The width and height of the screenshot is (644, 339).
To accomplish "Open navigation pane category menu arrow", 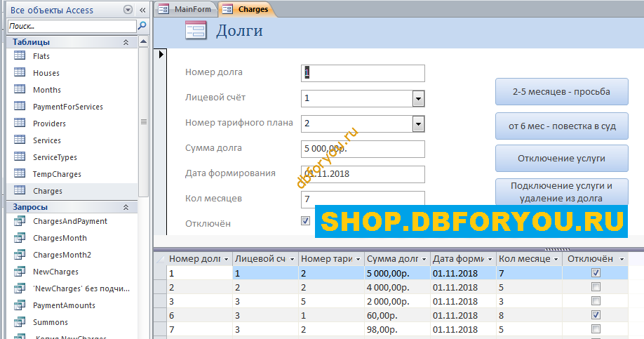I will (128, 10).
